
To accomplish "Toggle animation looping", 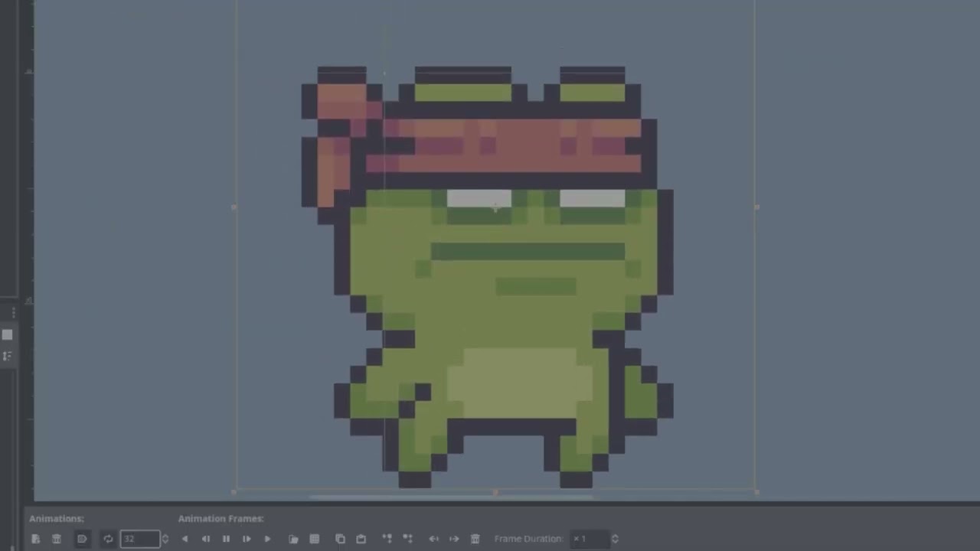I will 108,539.
